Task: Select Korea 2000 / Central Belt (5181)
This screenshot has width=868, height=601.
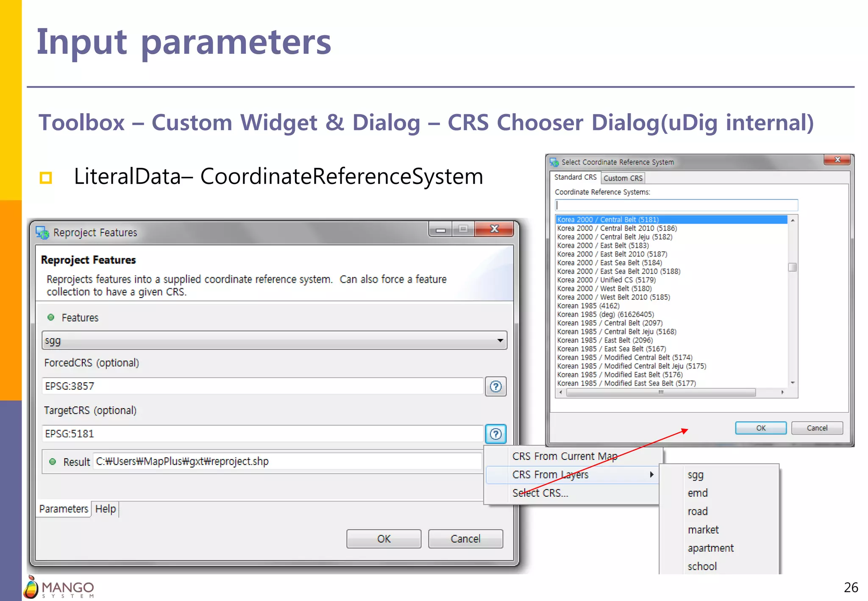Action: click(671, 220)
